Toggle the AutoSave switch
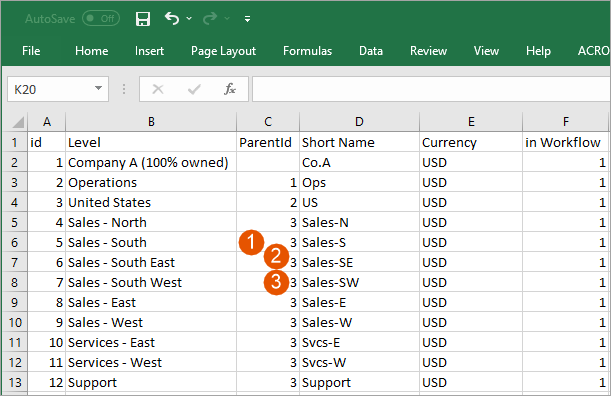Screen dimensions: 611x396 (101, 18)
